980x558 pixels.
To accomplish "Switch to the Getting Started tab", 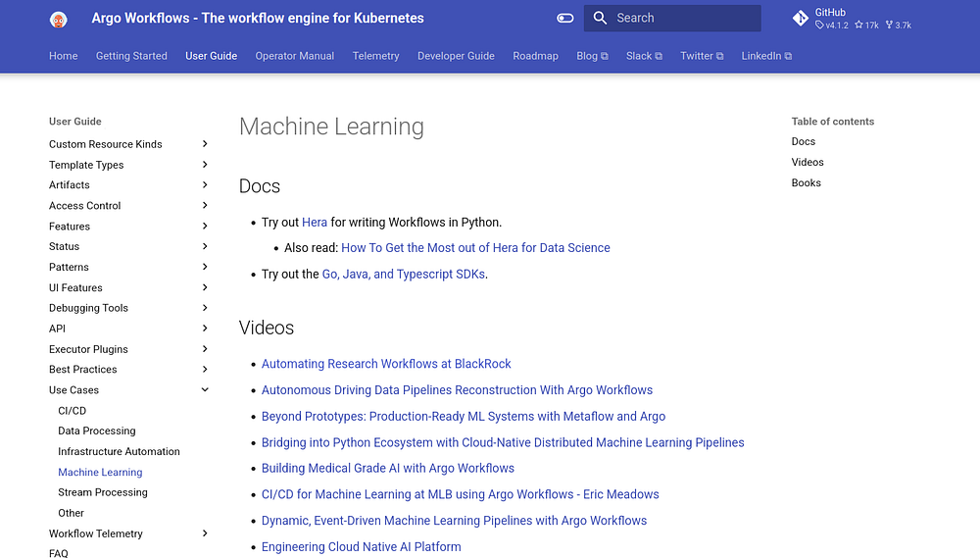I will click(131, 56).
